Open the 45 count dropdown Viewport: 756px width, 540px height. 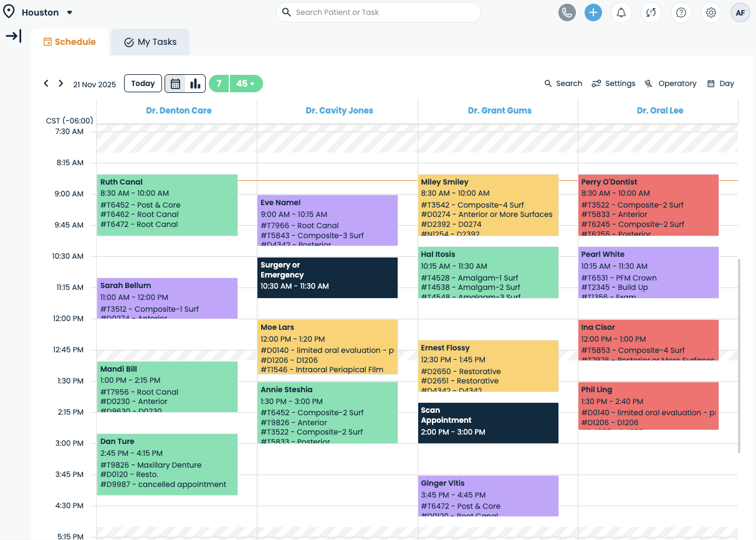[x=246, y=84]
